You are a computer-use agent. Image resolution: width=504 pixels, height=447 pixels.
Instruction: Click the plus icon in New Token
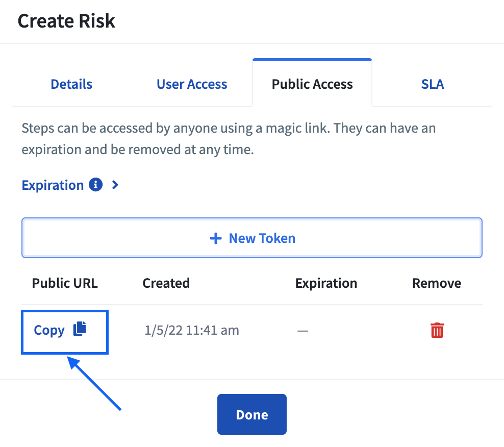[216, 238]
